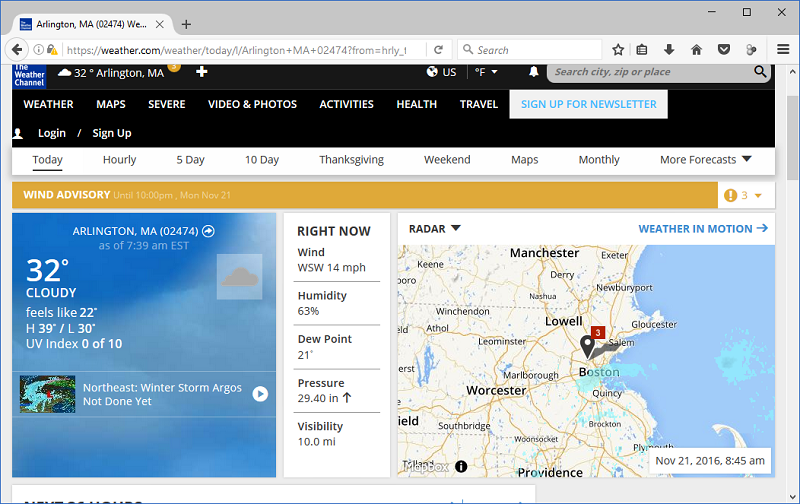800x504 pixels.
Task: Open the Thanksgiving forecast tab
Action: click(x=352, y=160)
